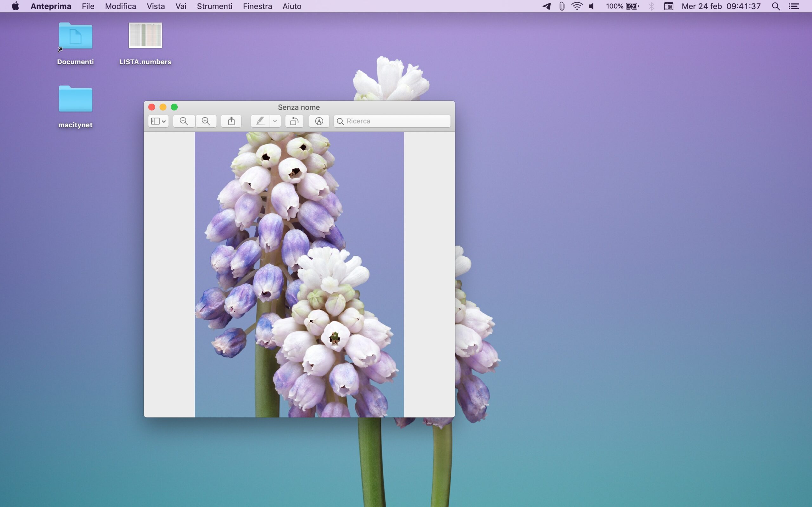Select the highlight pen tool
Image resolution: width=812 pixels, height=507 pixels.
[x=260, y=121]
